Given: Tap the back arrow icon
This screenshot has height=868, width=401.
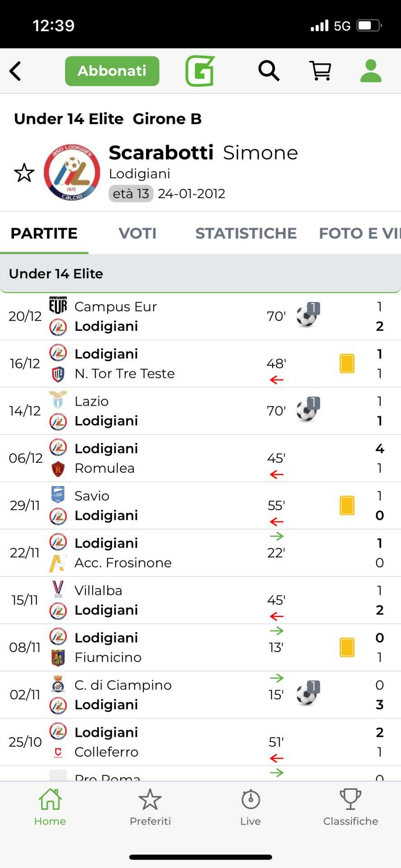Looking at the screenshot, I should (x=15, y=71).
